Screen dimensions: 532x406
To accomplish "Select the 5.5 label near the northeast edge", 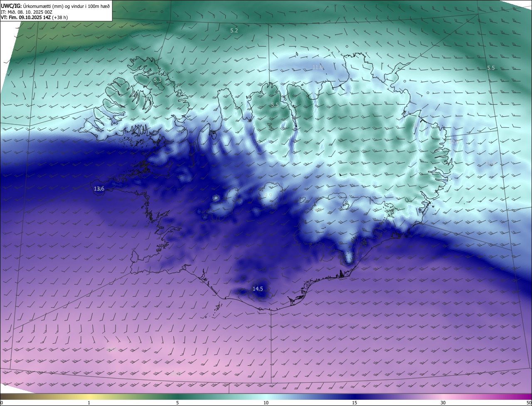I will coord(491,68).
